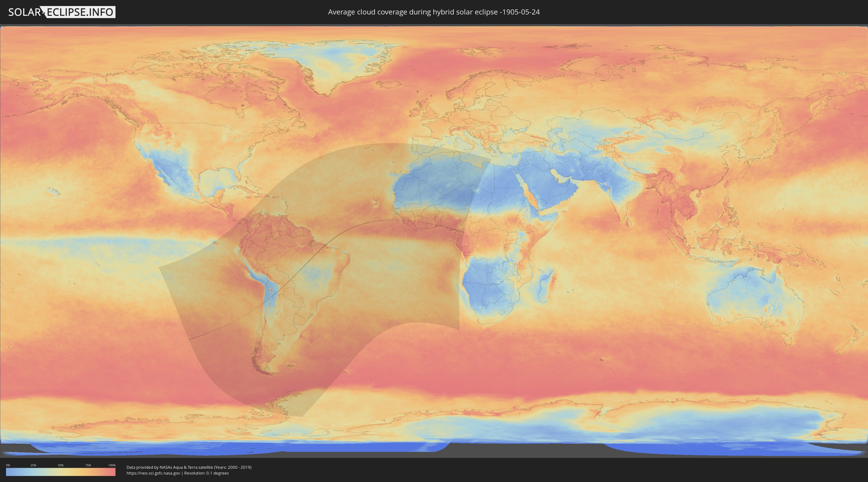Image resolution: width=868 pixels, height=482 pixels.
Task: Click the SOLAR-ECLIPSE.INFO logo
Action: (62, 12)
